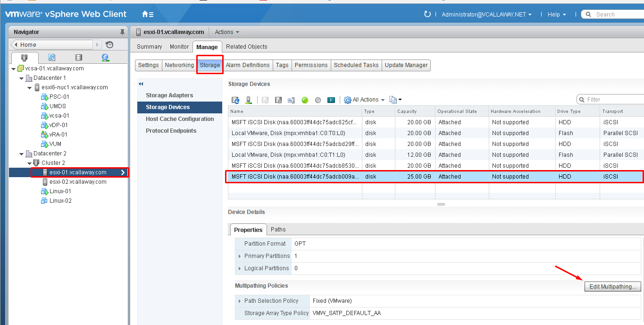644x325 pixels.
Task: Pin the Navigator panel
Action: pos(123,32)
